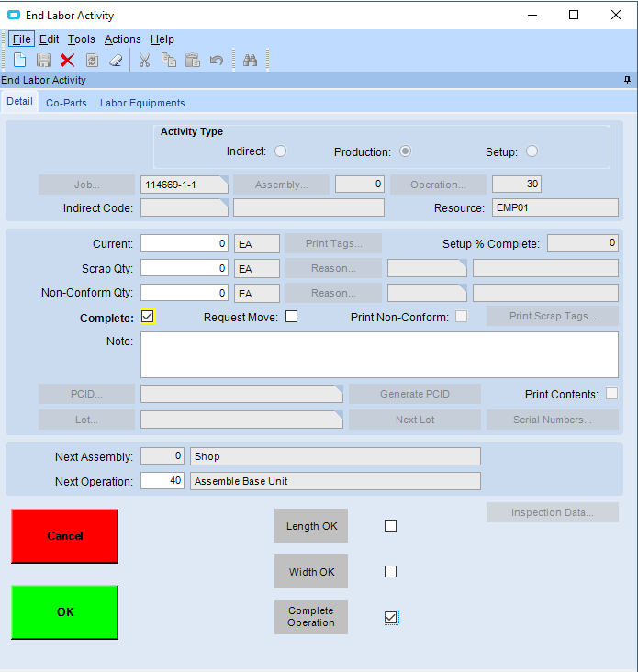Select the Indirect activity type radio
This screenshot has height=672, width=638.
280,151
